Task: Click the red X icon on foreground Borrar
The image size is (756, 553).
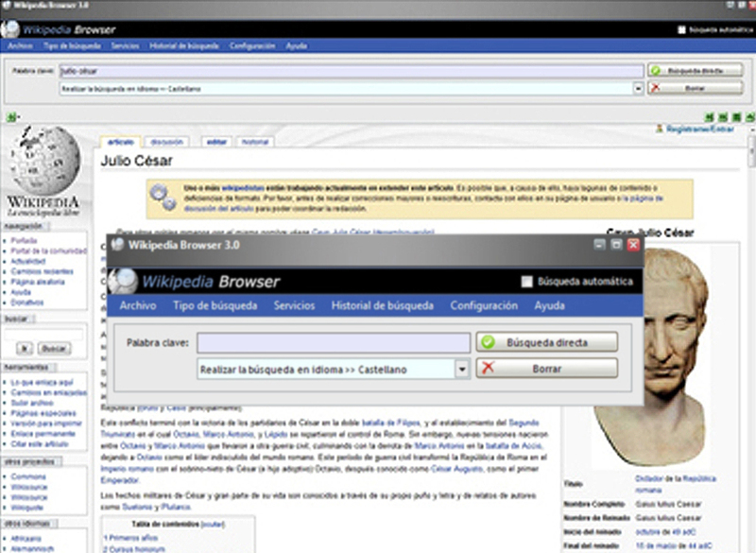Action: click(488, 368)
